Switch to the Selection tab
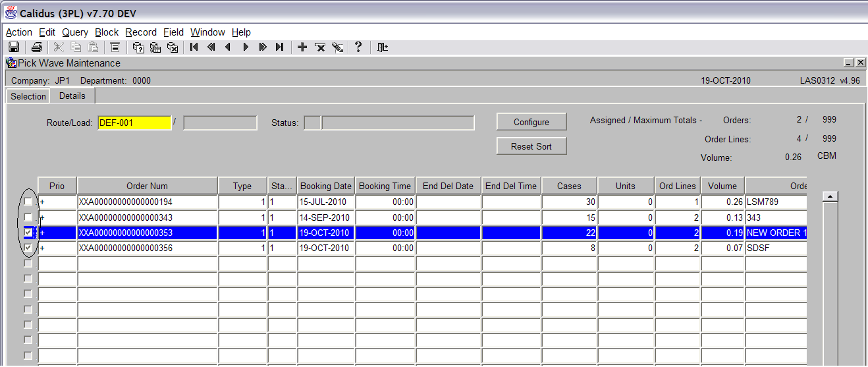The height and width of the screenshot is (367, 868). pyautogui.click(x=28, y=96)
